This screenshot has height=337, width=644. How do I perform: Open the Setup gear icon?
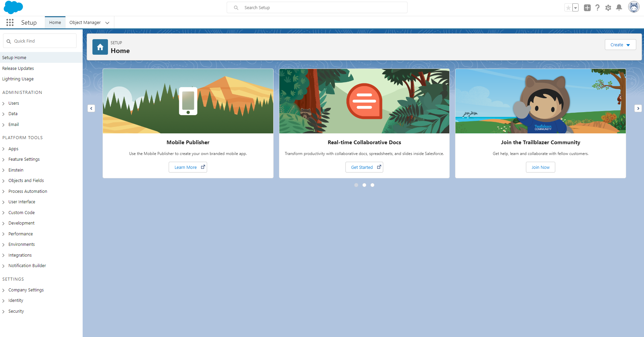(608, 7)
